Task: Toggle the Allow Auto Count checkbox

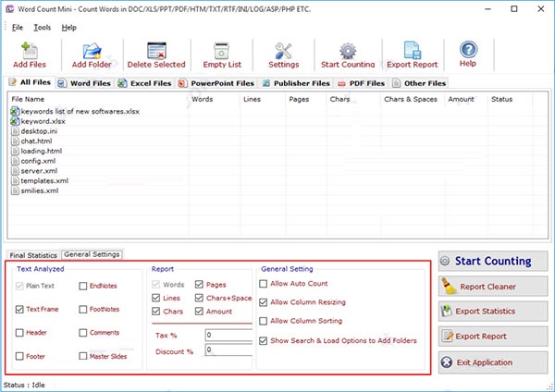Action: [x=265, y=284]
